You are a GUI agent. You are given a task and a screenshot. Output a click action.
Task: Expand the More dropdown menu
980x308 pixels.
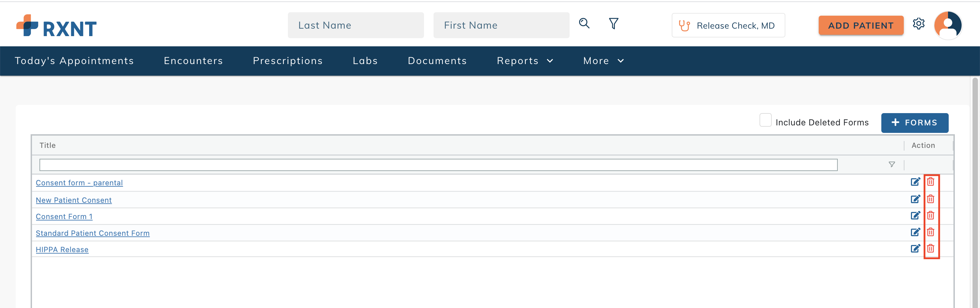[x=603, y=61]
